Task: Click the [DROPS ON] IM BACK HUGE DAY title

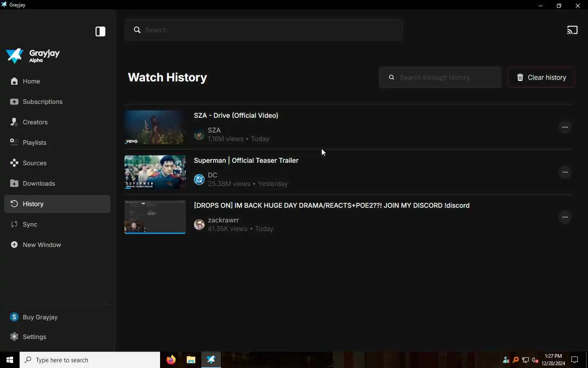Action: click(332, 205)
